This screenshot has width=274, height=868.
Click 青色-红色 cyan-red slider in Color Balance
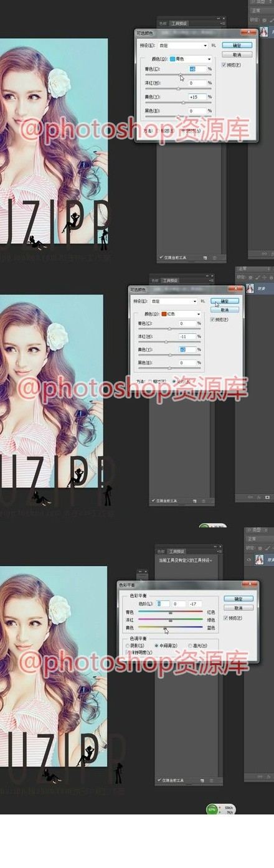(x=170, y=613)
